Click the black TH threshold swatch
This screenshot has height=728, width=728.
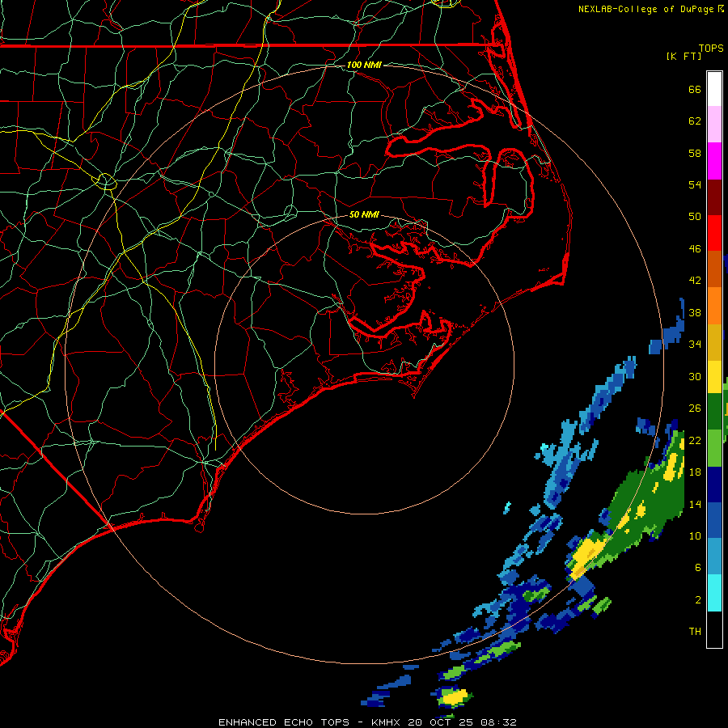[714, 629]
